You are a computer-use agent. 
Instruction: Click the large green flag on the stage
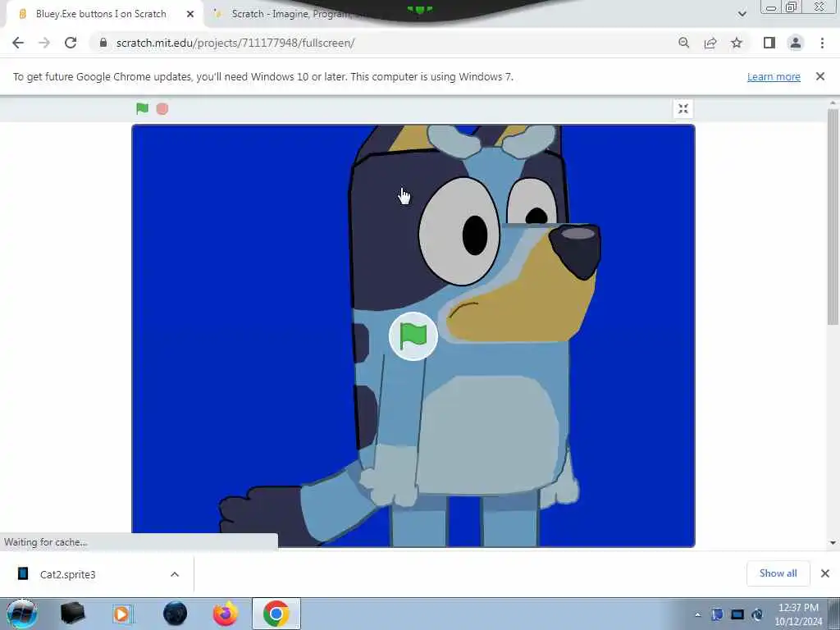click(x=413, y=336)
